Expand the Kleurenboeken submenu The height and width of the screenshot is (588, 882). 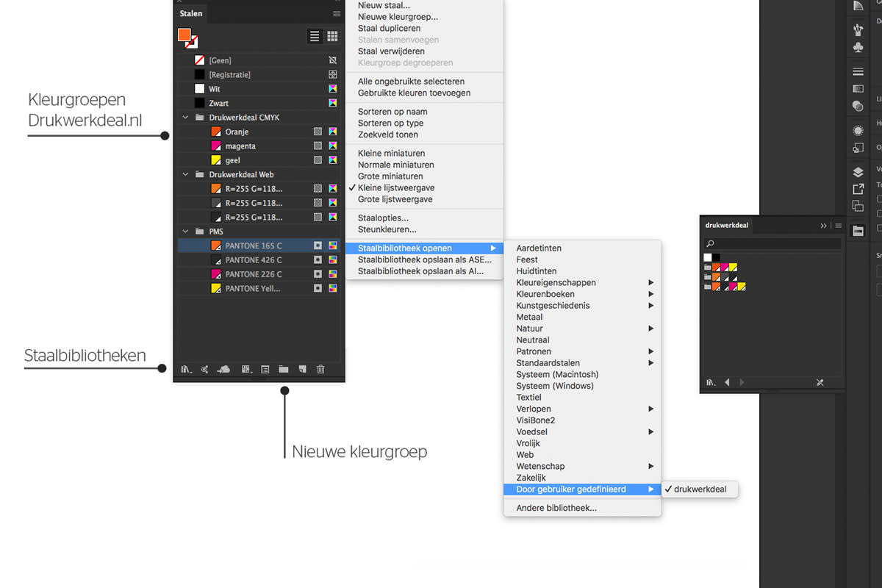pyautogui.click(x=582, y=294)
